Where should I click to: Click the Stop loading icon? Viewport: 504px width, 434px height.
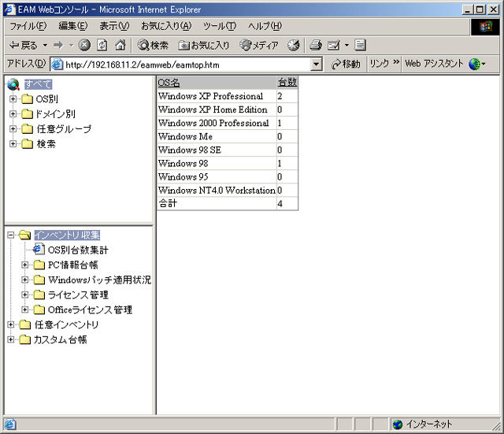click(84, 46)
